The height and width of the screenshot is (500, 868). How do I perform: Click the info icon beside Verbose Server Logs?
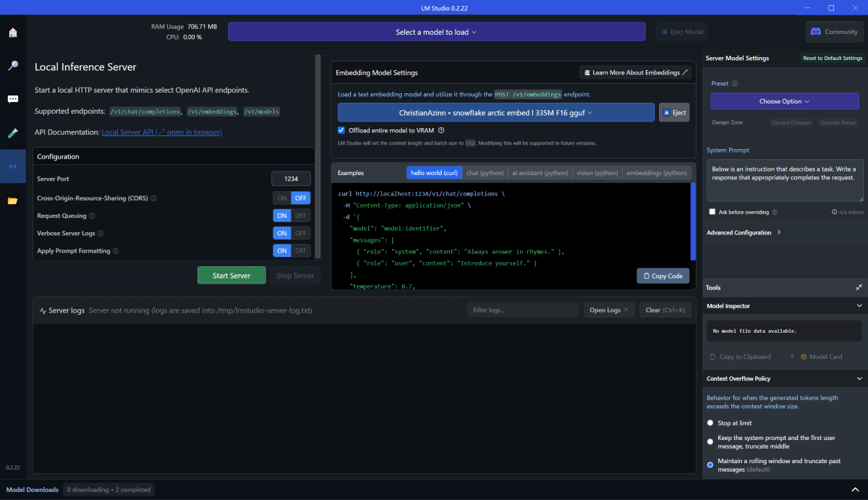tap(101, 233)
